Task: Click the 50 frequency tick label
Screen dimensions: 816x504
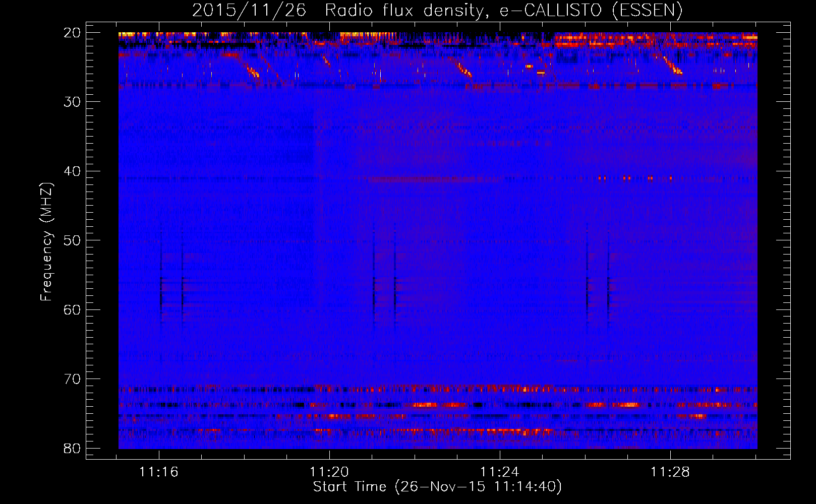Action: [x=72, y=240]
